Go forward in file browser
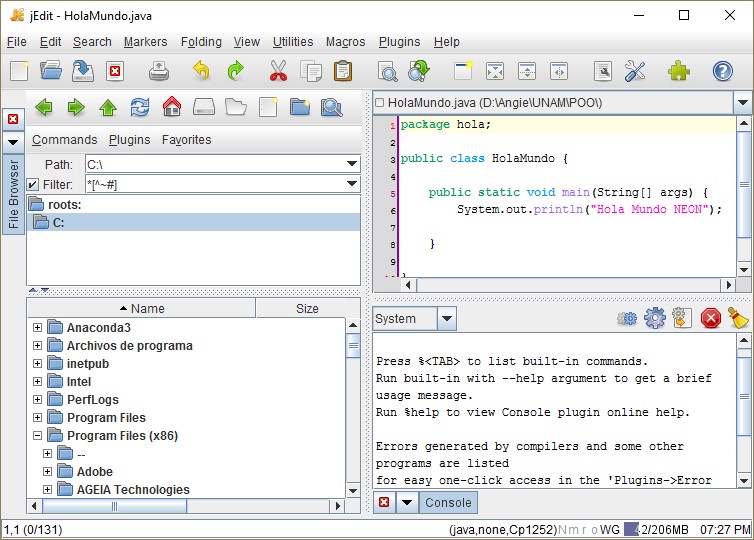 click(76, 107)
